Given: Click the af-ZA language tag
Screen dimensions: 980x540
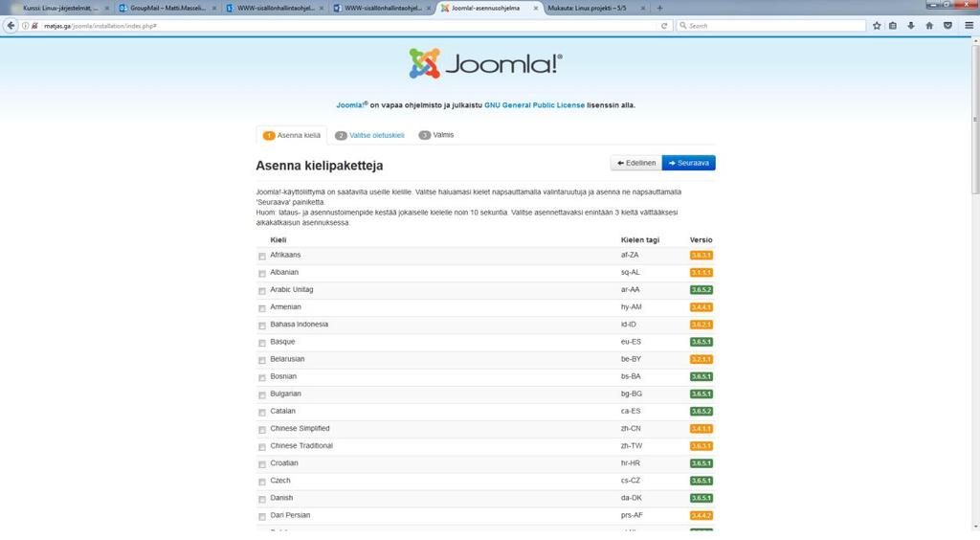Looking at the screenshot, I should click(630, 255).
